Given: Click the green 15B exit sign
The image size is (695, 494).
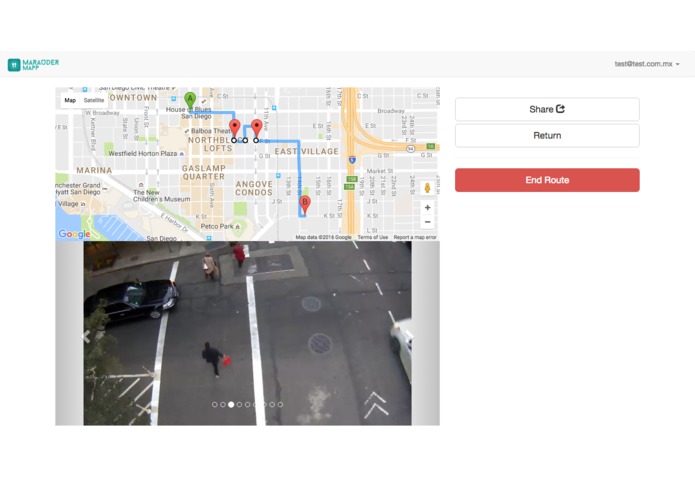Looking at the screenshot, I should pyautogui.click(x=351, y=179).
